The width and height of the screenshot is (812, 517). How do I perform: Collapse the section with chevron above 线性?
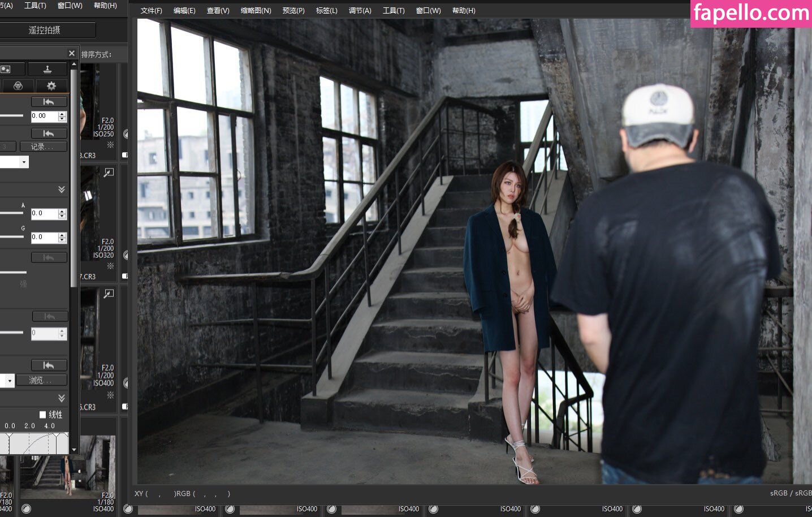click(62, 398)
